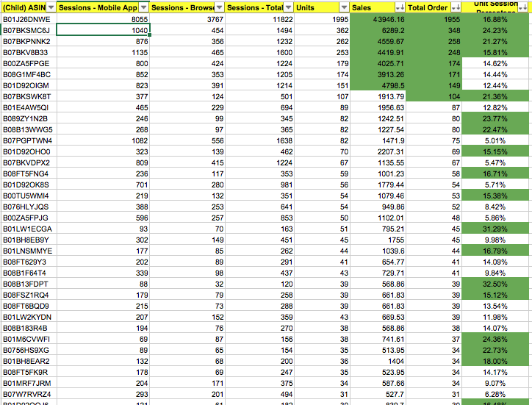
Task: Click percentage cell 6.28%
Action: point(495,395)
